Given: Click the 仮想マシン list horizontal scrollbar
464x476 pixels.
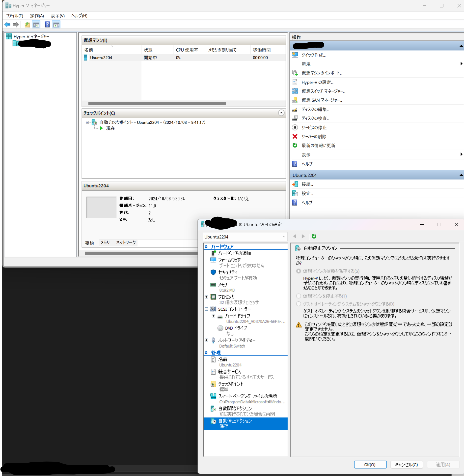Looking at the screenshot, I should tap(157, 103).
